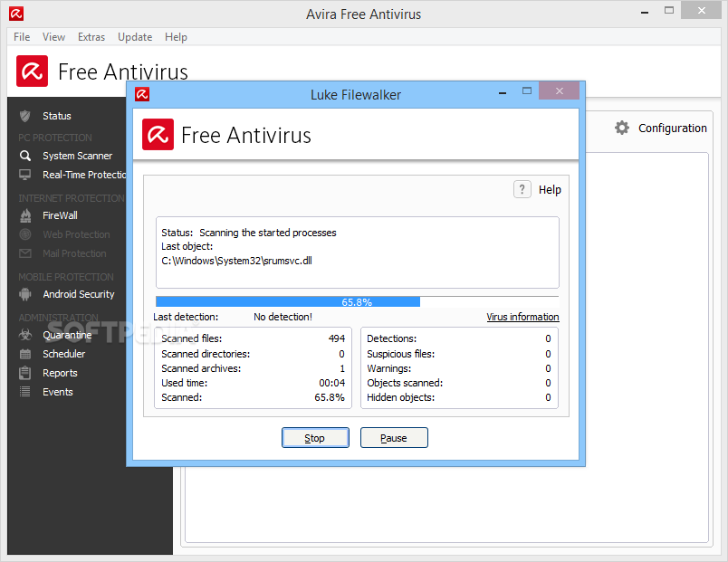
Task: Select Quarantine in sidebar
Action: [67, 335]
